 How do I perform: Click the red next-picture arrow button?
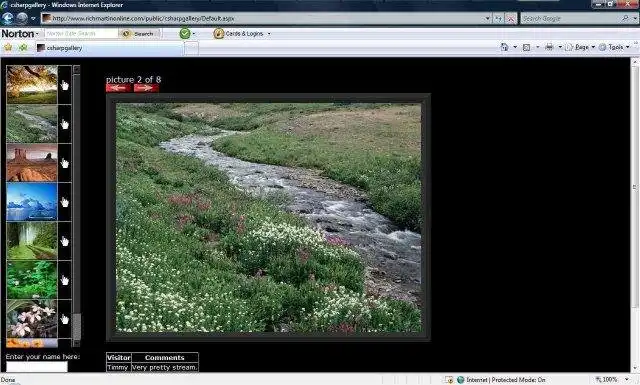tap(146, 88)
